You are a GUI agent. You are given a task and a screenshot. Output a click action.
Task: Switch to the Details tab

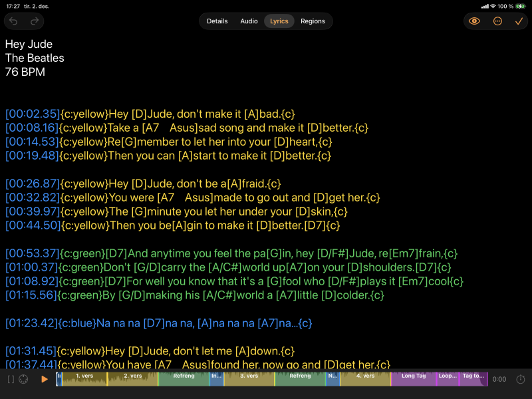coord(217,21)
